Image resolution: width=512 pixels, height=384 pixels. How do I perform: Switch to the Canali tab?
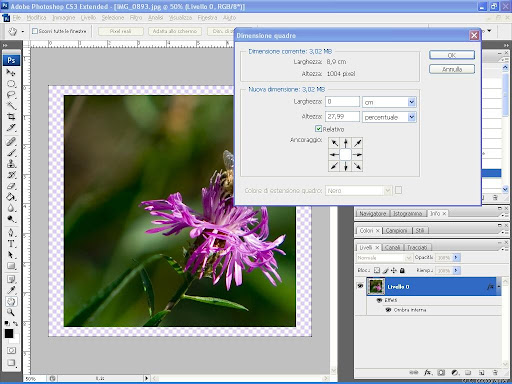[392, 247]
